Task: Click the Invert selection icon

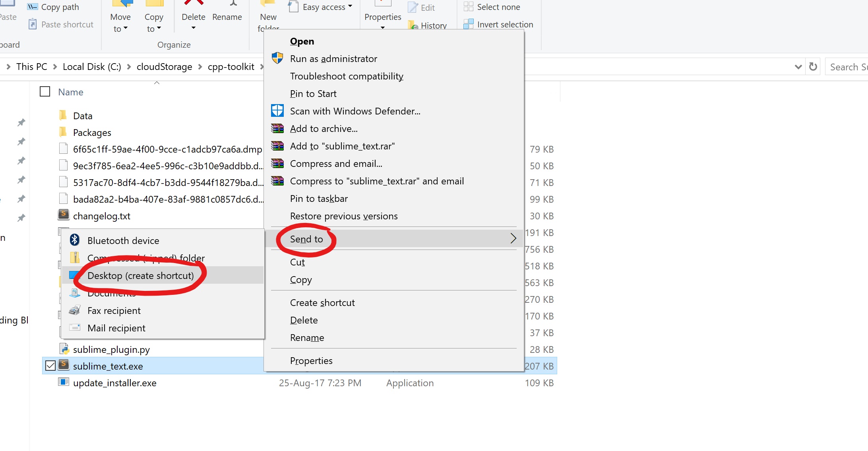Action: (469, 24)
